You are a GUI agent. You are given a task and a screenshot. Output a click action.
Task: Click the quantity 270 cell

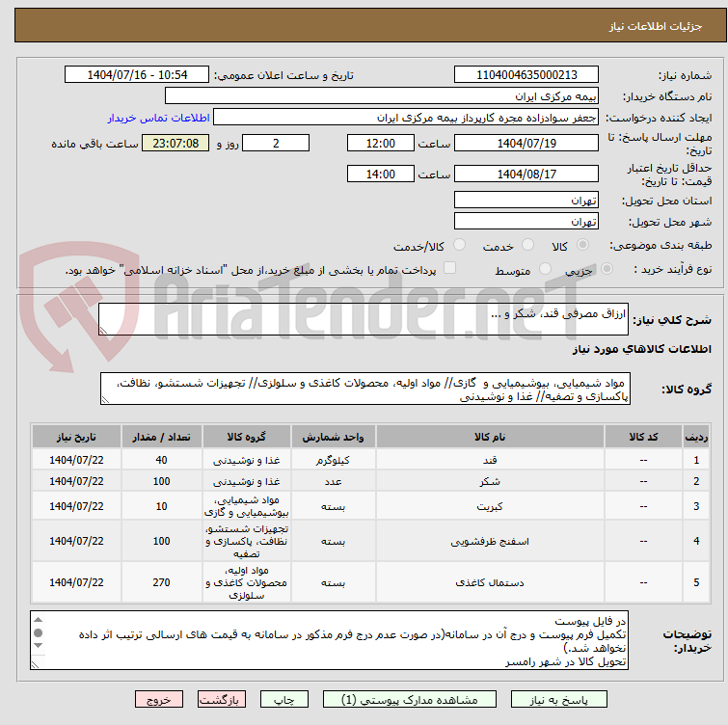click(161, 582)
